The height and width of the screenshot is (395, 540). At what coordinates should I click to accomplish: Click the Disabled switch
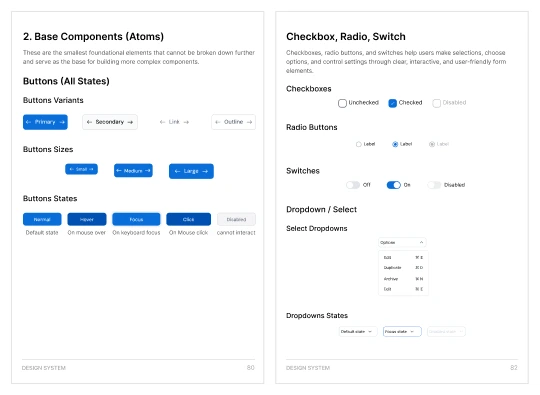tap(434, 185)
